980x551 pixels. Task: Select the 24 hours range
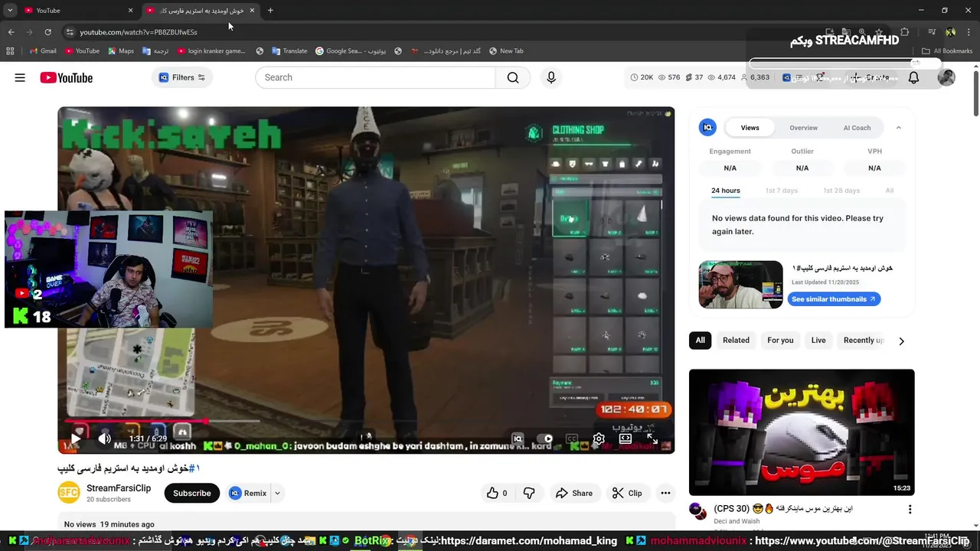(725, 191)
